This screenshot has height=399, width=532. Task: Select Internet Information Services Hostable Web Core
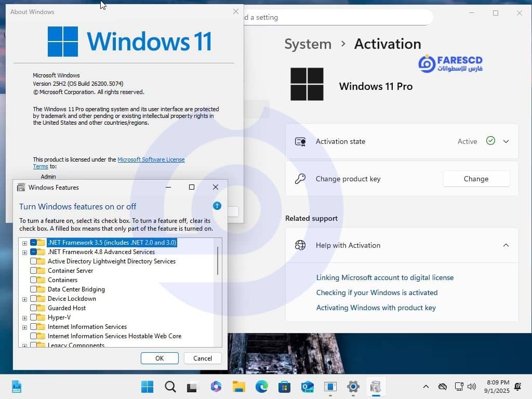tap(114, 336)
